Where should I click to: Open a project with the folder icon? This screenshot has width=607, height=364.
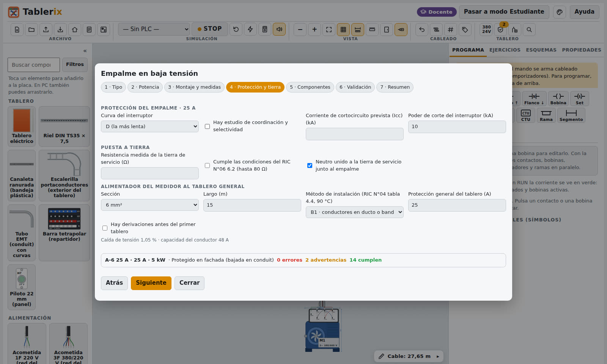pyautogui.click(x=31, y=30)
